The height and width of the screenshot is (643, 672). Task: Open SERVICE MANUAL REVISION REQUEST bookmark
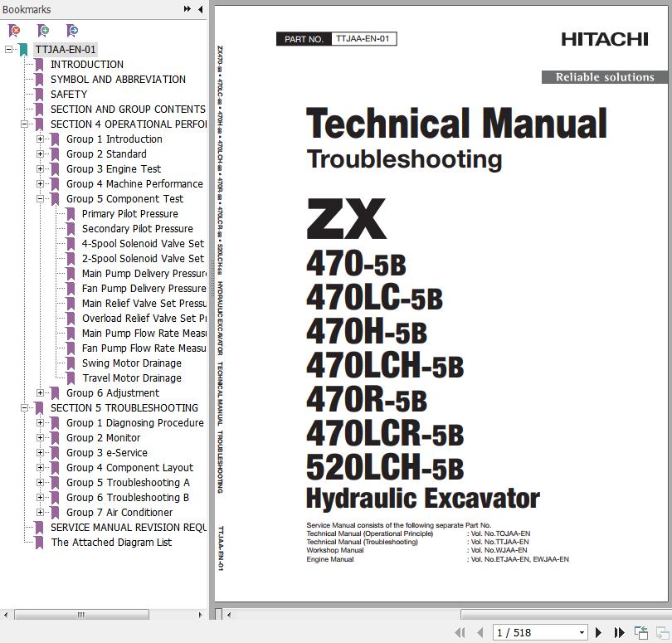[128, 528]
